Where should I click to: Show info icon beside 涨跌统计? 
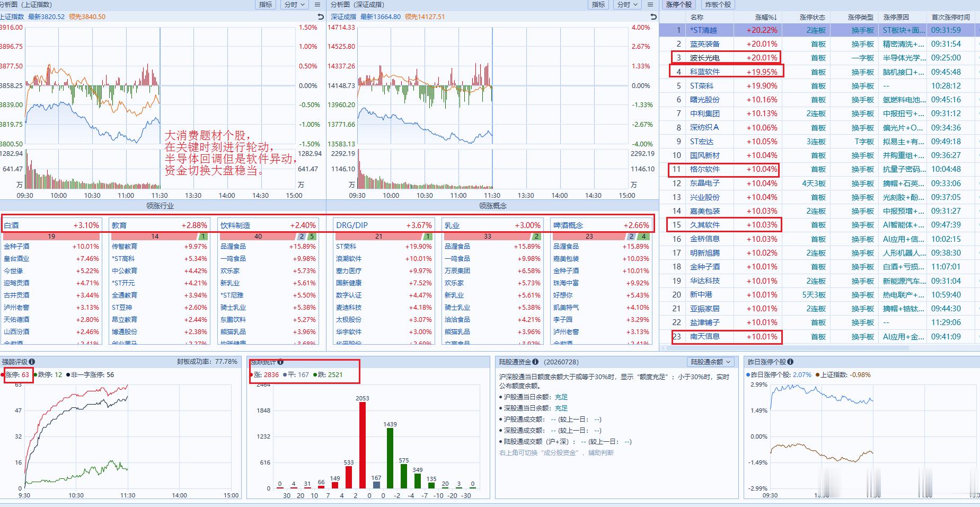coord(280,362)
